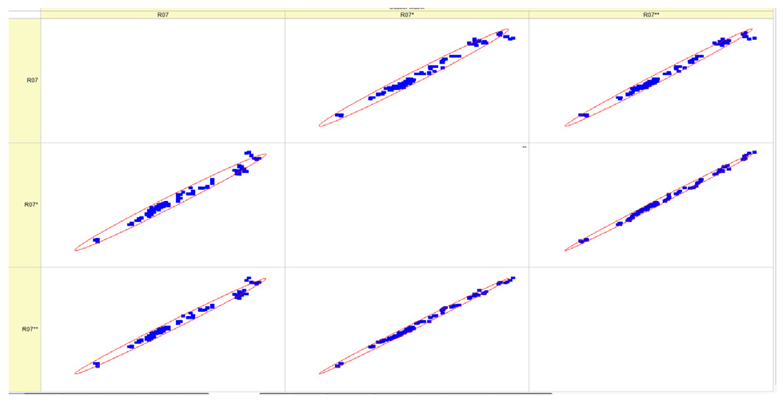Select the R07* row header

25,205
